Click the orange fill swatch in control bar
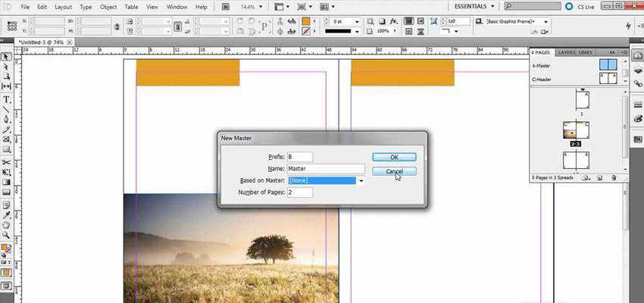This screenshot has height=303, width=644. pyautogui.click(x=305, y=22)
